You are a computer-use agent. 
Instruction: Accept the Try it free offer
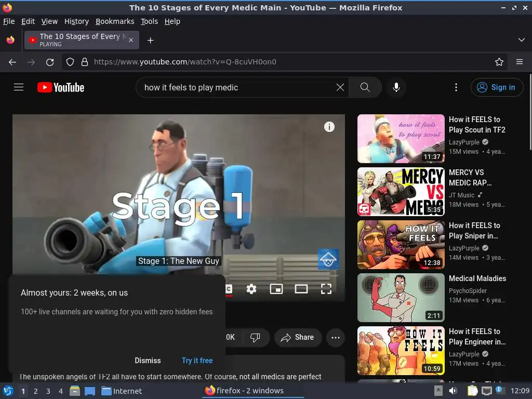197,361
